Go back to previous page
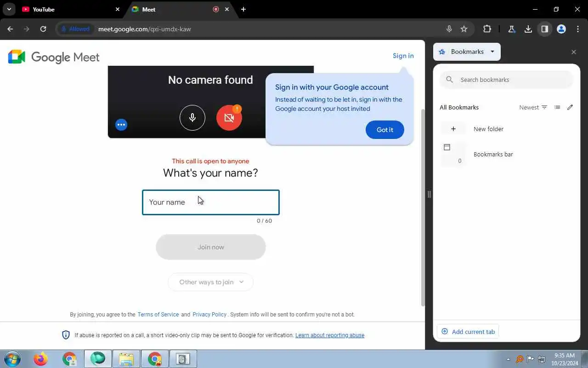The image size is (588, 368). 11,29
